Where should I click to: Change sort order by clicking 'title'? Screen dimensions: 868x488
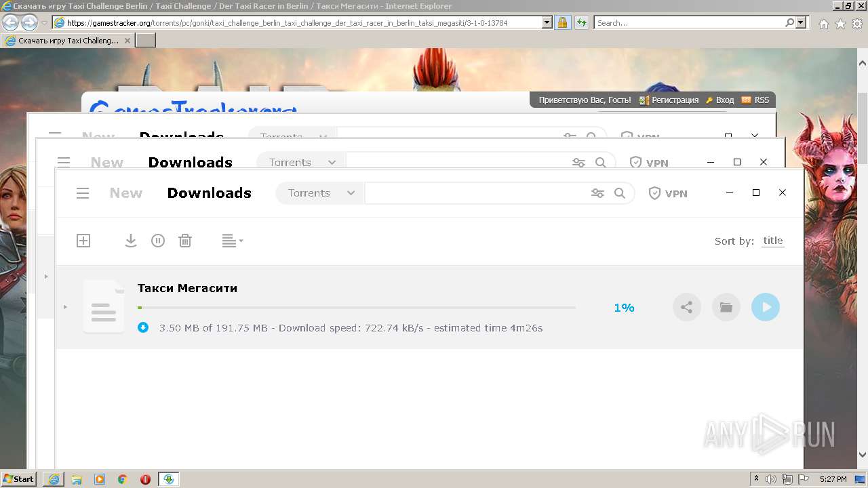click(x=772, y=241)
